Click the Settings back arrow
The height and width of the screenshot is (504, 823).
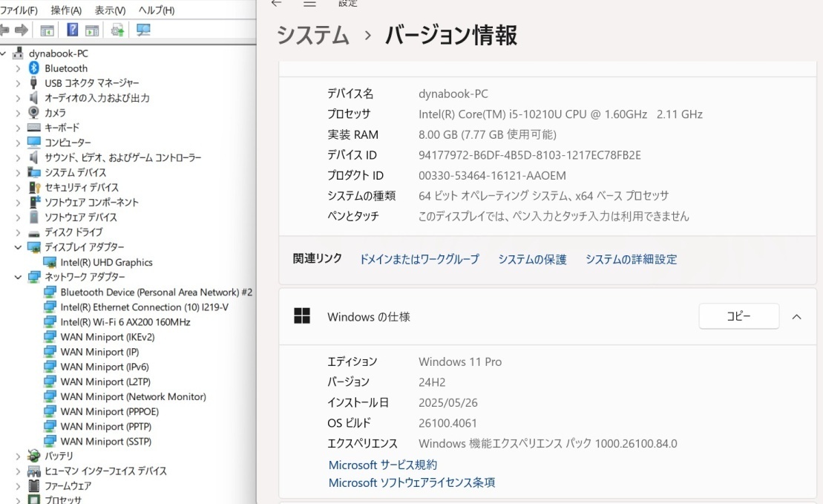pos(277,4)
